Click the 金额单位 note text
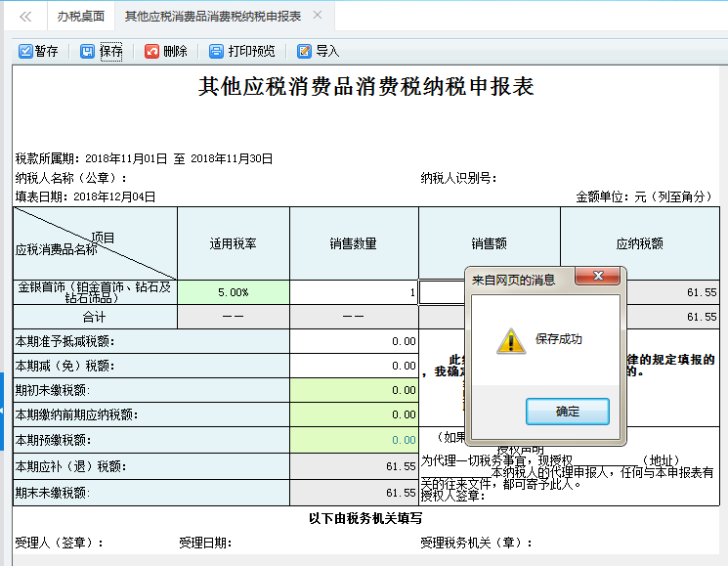Image resolution: width=728 pixels, height=566 pixels. (644, 196)
